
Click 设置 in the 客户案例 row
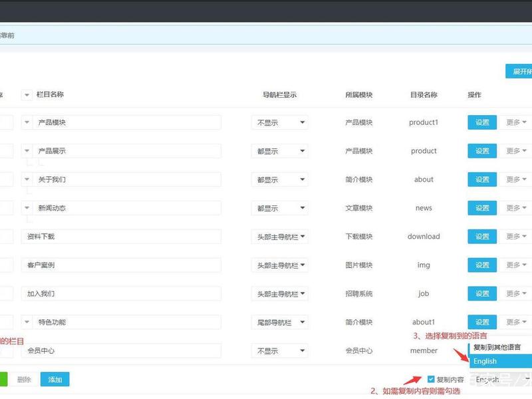pyautogui.click(x=482, y=265)
